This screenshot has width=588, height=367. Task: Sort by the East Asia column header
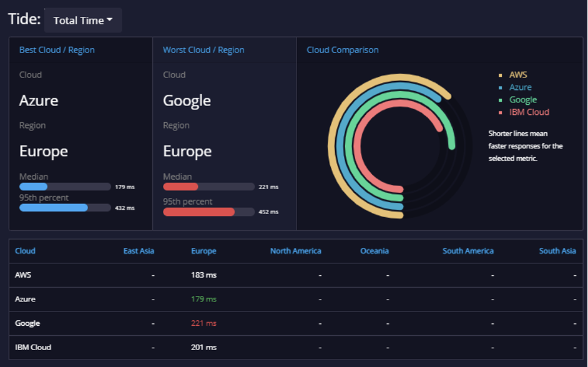pyautogui.click(x=139, y=251)
